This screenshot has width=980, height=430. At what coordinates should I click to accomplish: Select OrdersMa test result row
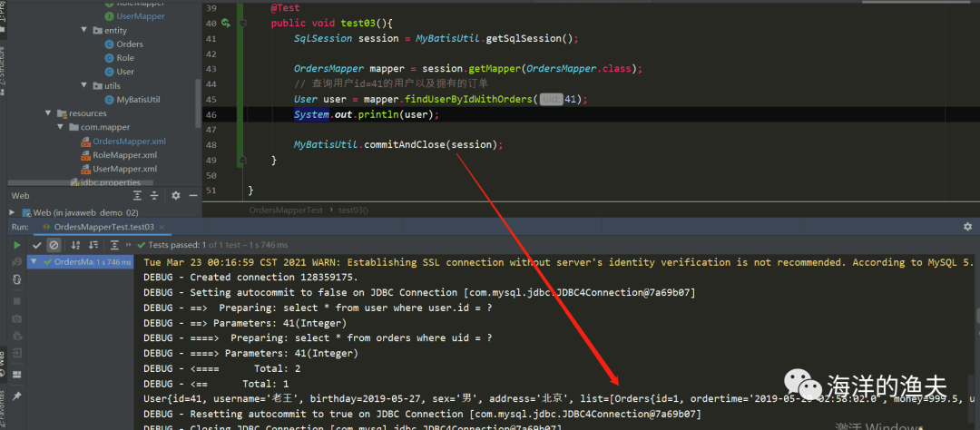pos(82,262)
